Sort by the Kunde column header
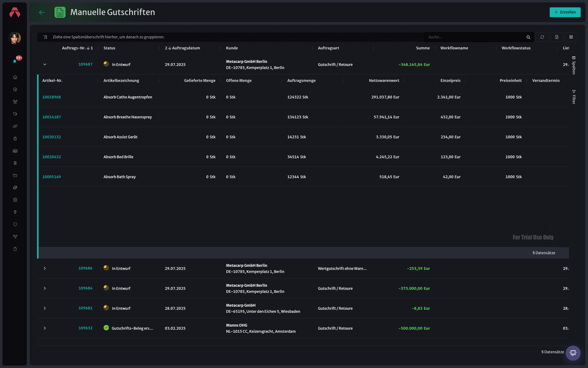588x368 pixels. coord(232,48)
